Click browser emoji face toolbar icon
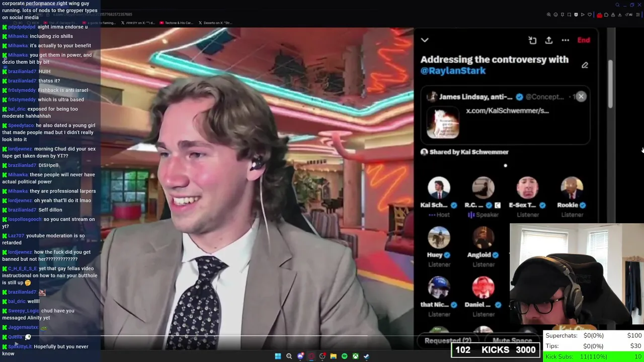Viewport: 644px width, 362px height. coord(555,15)
